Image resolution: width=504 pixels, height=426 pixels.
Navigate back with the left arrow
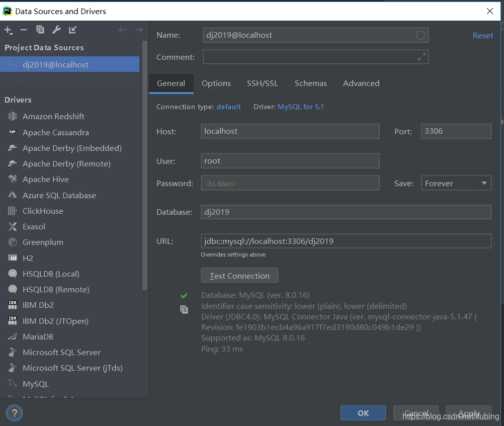click(x=122, y=30)
